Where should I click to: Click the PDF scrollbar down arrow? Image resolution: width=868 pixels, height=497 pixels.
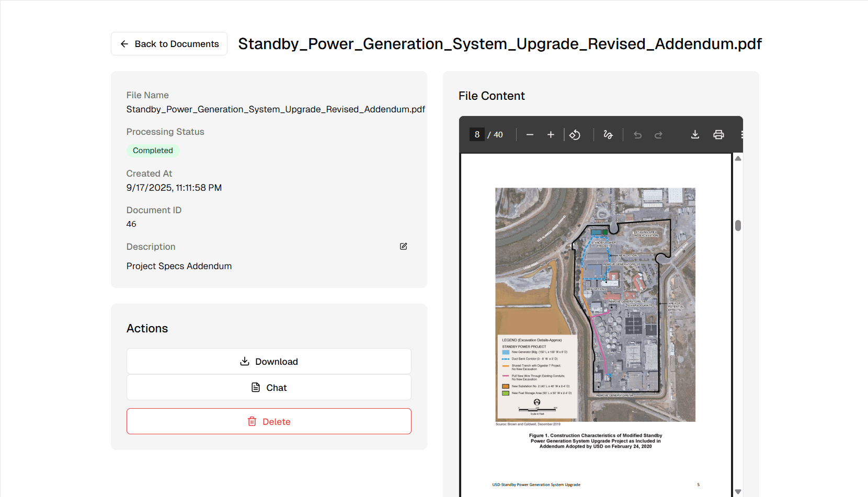tap(738, 492)
